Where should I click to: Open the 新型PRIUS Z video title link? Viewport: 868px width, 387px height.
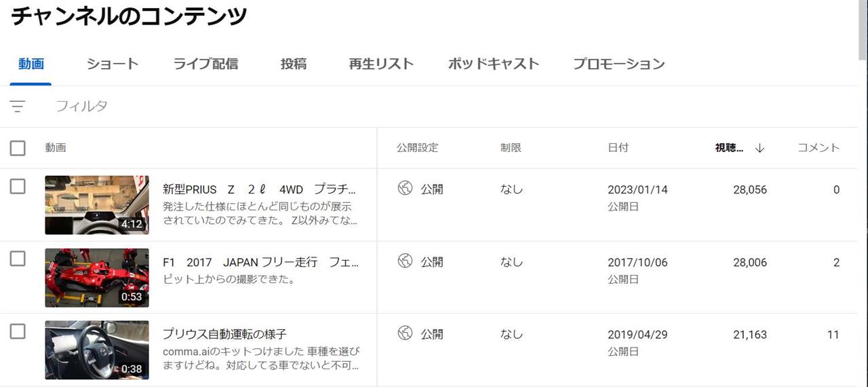point(260,189)
